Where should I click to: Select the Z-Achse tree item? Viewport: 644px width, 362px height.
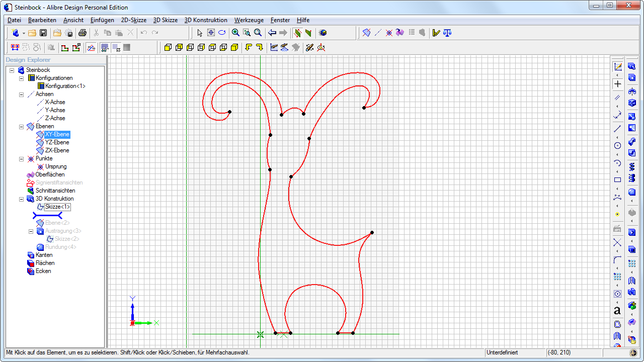coord(55,118)
